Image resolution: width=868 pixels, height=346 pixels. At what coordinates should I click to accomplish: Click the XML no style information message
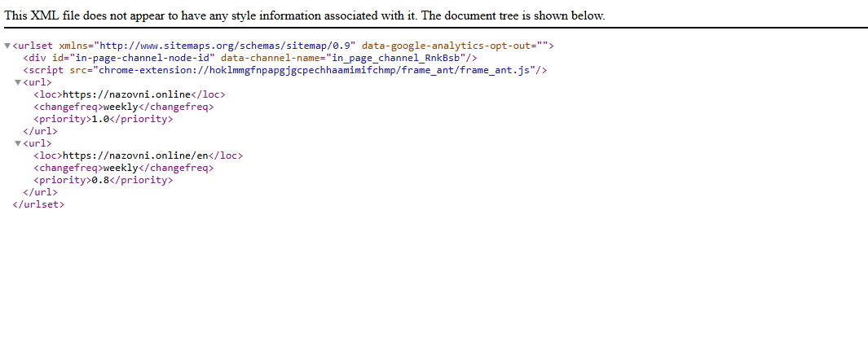click(305, 15)
